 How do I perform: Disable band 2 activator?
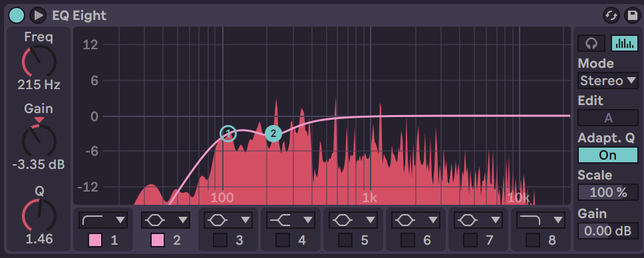pos(158,240)
